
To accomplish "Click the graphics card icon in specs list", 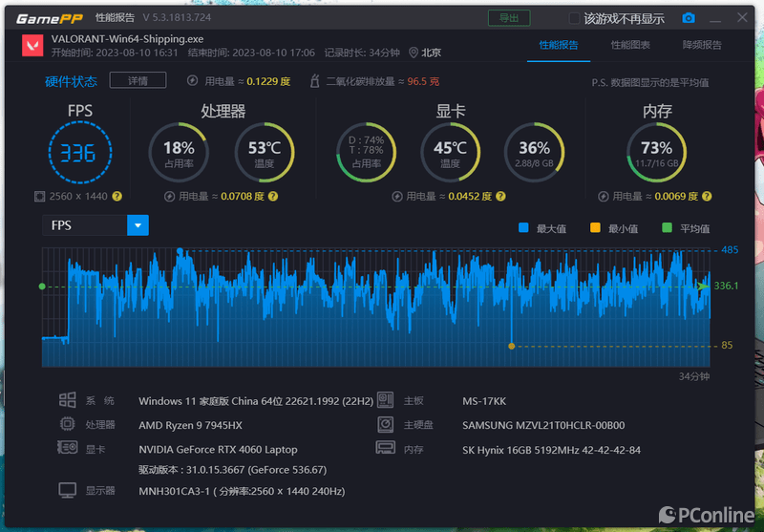I will (67, 448).
